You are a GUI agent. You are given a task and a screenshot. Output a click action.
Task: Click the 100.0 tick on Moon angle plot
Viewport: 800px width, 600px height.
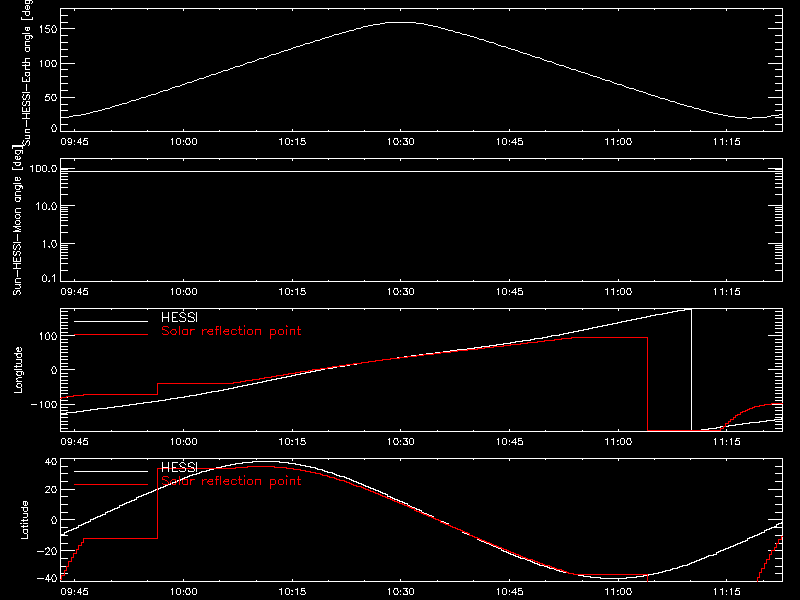[43, 168]
